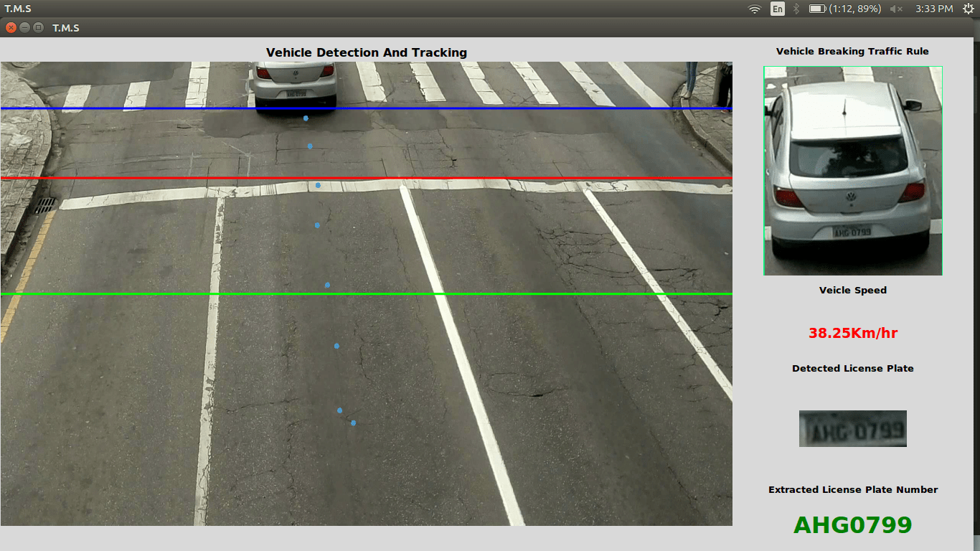Click the minimize icon on T.M.S window
980x551 pixels.
click(24, 27)
